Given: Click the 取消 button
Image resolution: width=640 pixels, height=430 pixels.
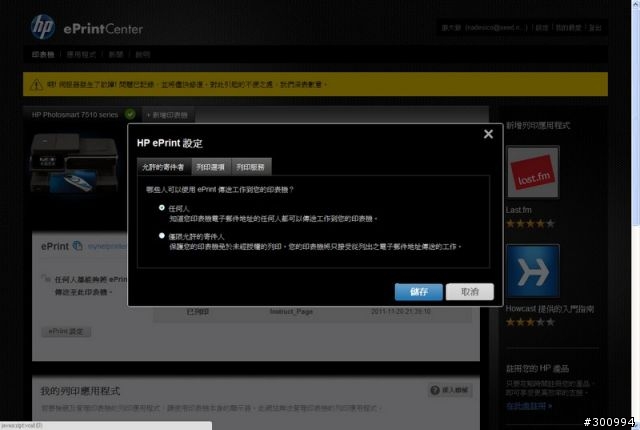Looking at the screenshot, I should point(470,292).
